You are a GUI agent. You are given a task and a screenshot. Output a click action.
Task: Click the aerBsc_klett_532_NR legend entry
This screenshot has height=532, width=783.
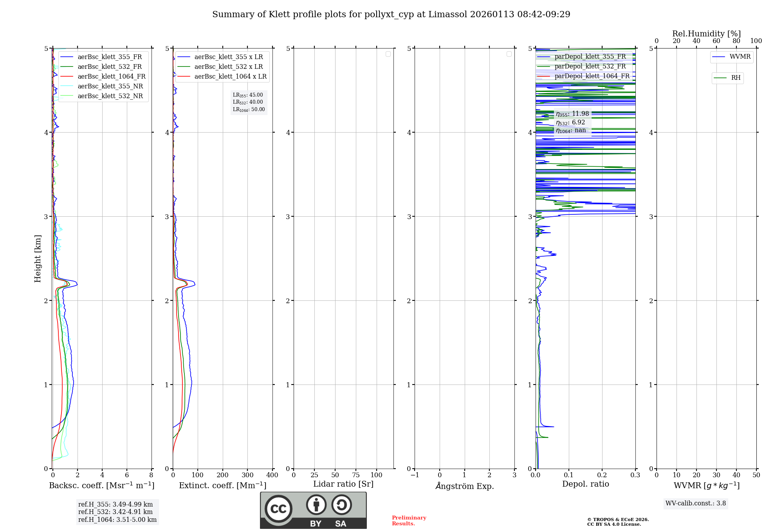pyautogui.click(x=110, y=96)
